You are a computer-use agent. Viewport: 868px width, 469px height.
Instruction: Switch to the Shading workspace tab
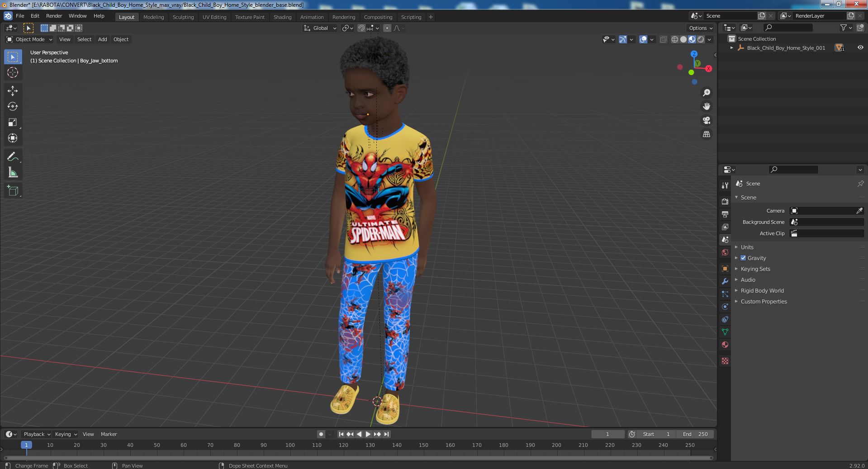(x=282, y=17)
